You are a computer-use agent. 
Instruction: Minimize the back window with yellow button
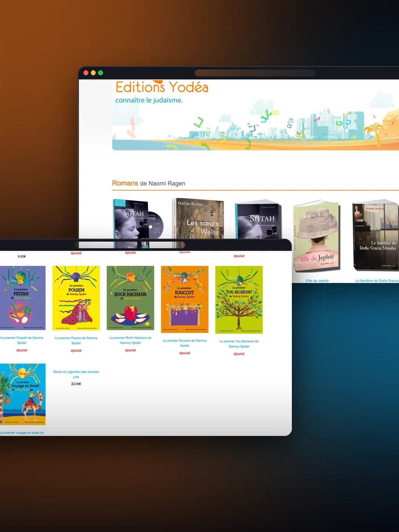(x=93, y=73)
